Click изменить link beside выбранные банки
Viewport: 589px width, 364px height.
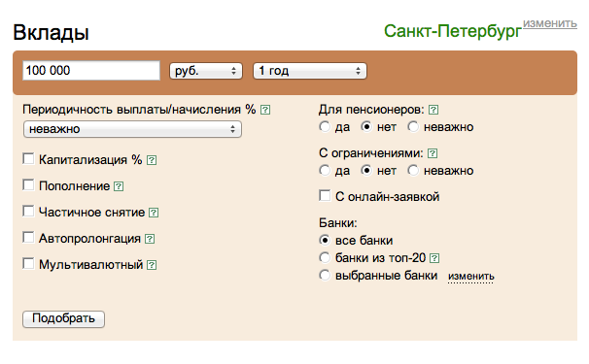[x=471, y=277]
